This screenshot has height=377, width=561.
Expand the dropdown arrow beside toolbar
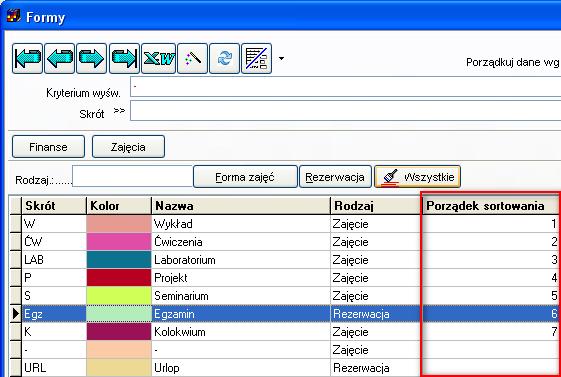click(x=282, y=59)
